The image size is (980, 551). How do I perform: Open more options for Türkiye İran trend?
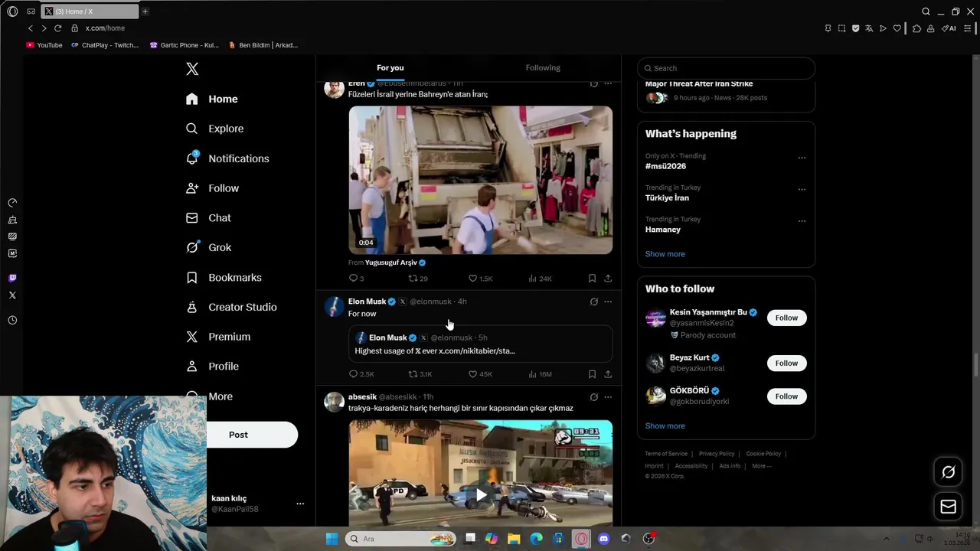coord(802,189)
